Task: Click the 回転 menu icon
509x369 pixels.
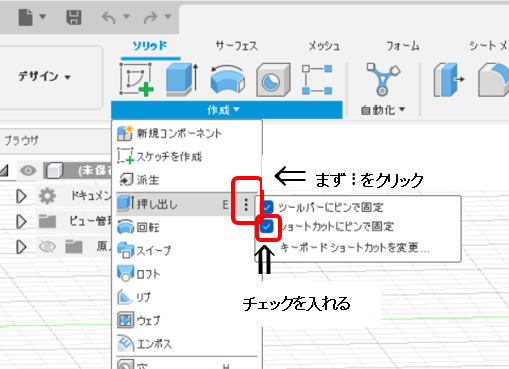Action: (125, 227)
